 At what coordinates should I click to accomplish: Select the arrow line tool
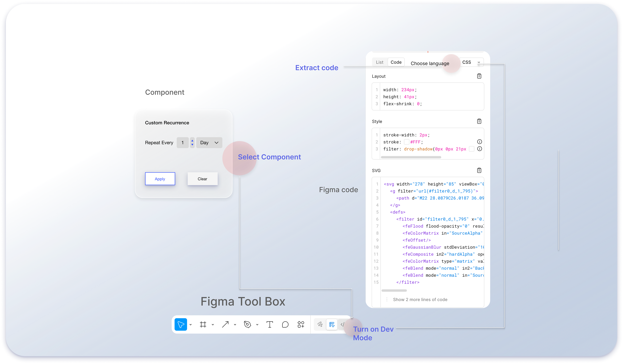225,324
